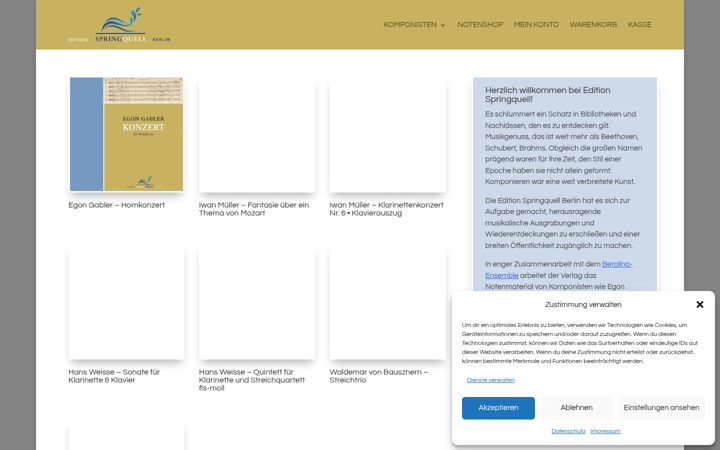
Task: Click the blank image above Hans Weisse Quintett
Action: coord(257,303)
